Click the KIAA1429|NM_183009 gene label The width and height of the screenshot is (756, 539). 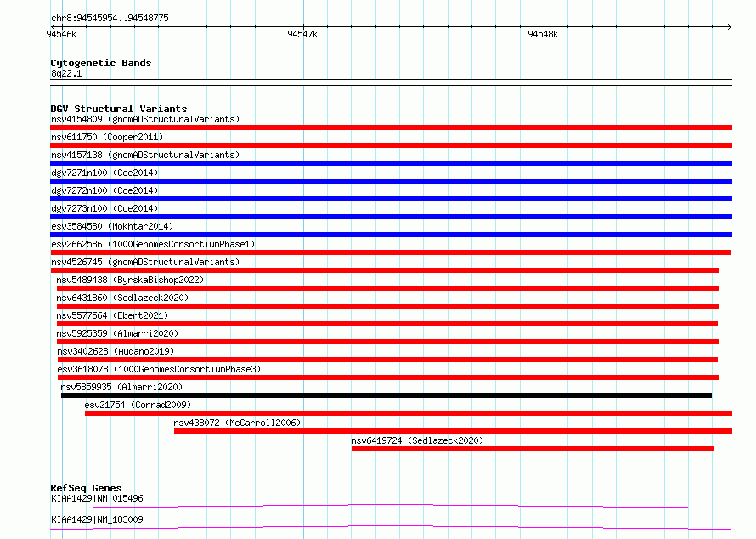pyautogui.click(x=97, y=519)
